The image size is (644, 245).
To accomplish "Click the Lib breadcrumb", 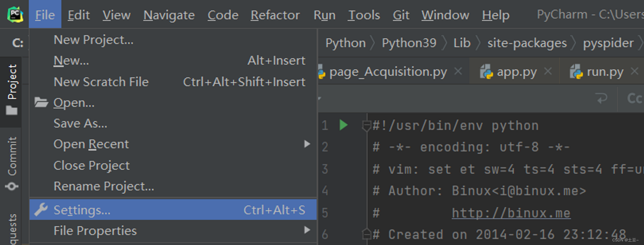I will click(462, 43).
